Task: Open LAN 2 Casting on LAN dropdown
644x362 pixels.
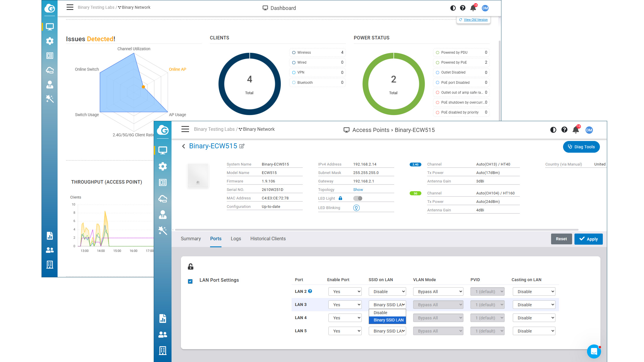Action: pos(534,292)
